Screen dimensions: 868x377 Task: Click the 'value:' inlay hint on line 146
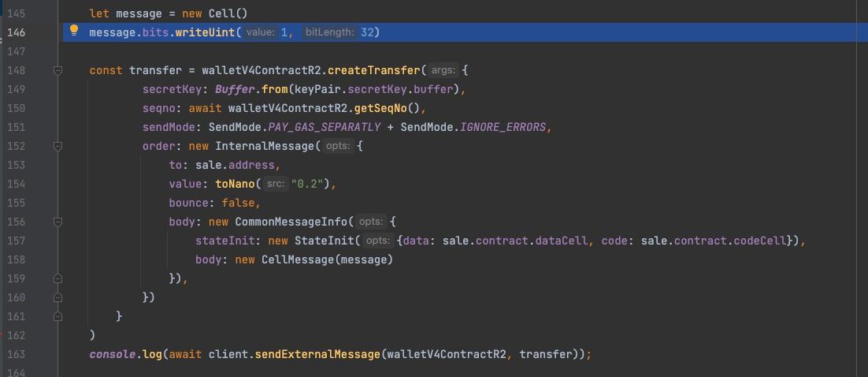pos(260,32)
